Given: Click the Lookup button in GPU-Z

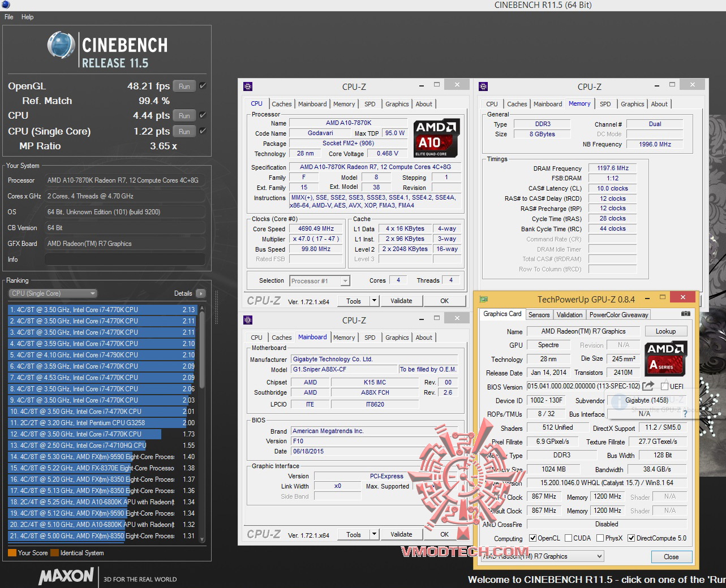Looking at the screenshot, I should coord(666,331).
